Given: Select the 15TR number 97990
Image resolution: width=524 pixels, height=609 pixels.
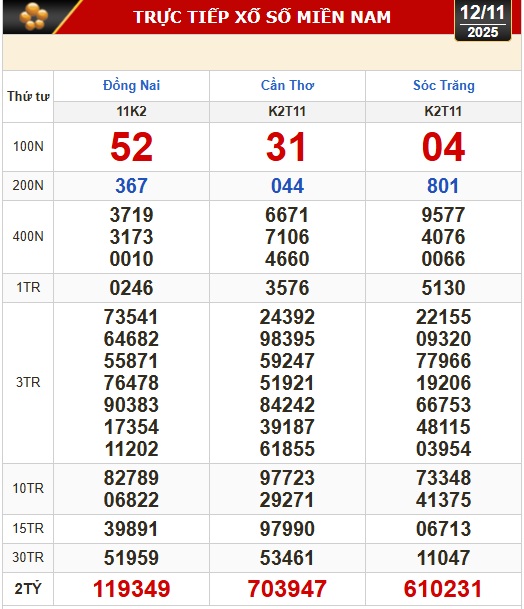Looking at the screenshot, I should coord(287,529).
